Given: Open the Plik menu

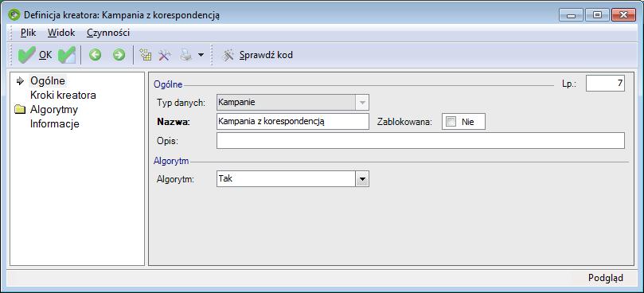Looking at the screenshot, I should [29, 33].
